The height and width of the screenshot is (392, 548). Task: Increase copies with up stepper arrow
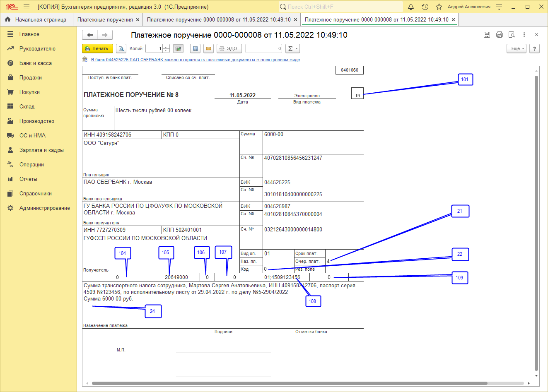[166, 46]
